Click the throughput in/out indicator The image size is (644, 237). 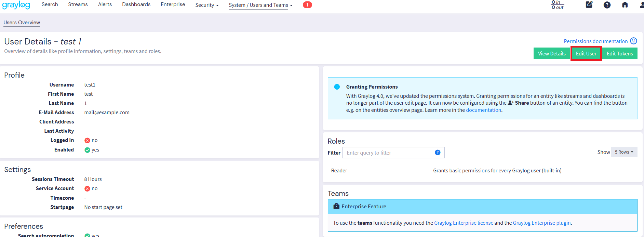[557, 5]
